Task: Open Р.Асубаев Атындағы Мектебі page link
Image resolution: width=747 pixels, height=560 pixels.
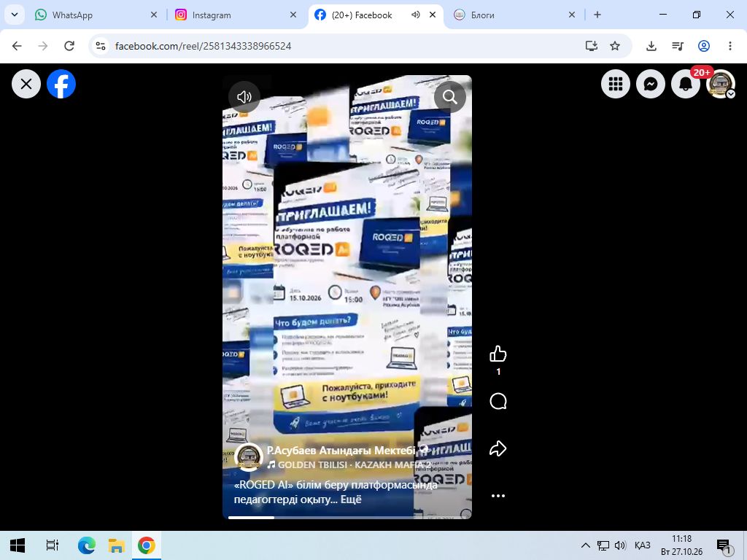Action: pos(341,451)
